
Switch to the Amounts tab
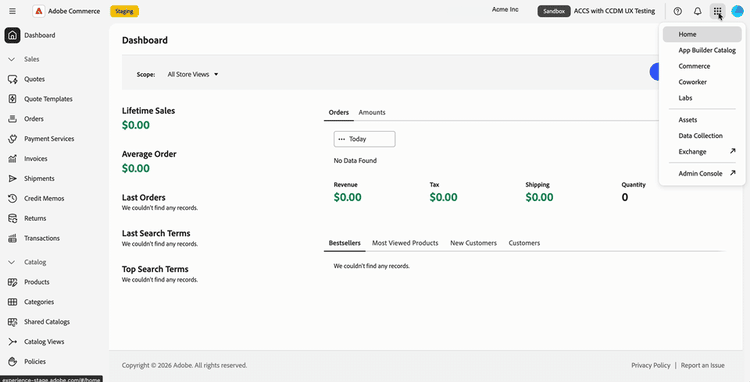point(372,112)
